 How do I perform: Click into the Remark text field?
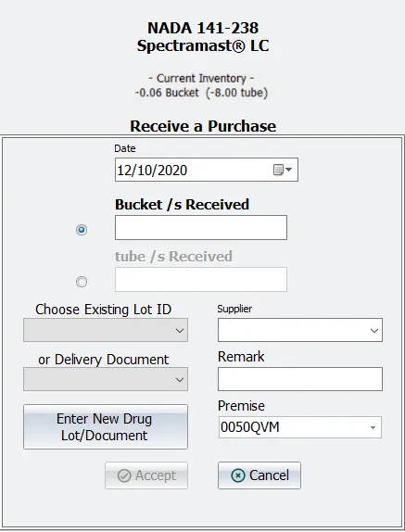click(300, 379)
